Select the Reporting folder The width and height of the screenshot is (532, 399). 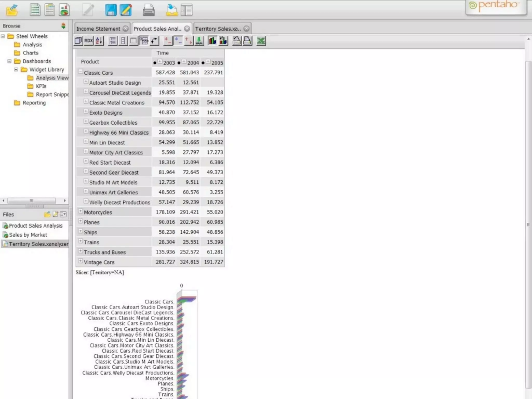coord(34,103)
